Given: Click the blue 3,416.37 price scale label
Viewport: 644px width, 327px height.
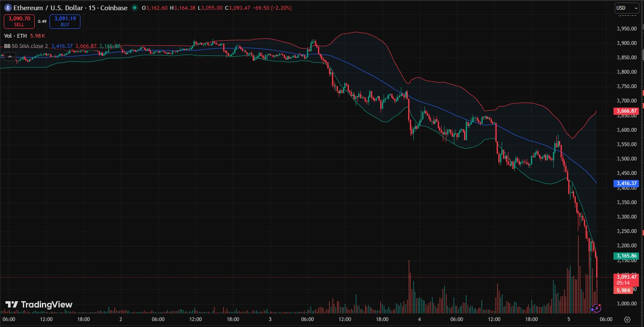Looking at the screenshot, I should (626, 183).
